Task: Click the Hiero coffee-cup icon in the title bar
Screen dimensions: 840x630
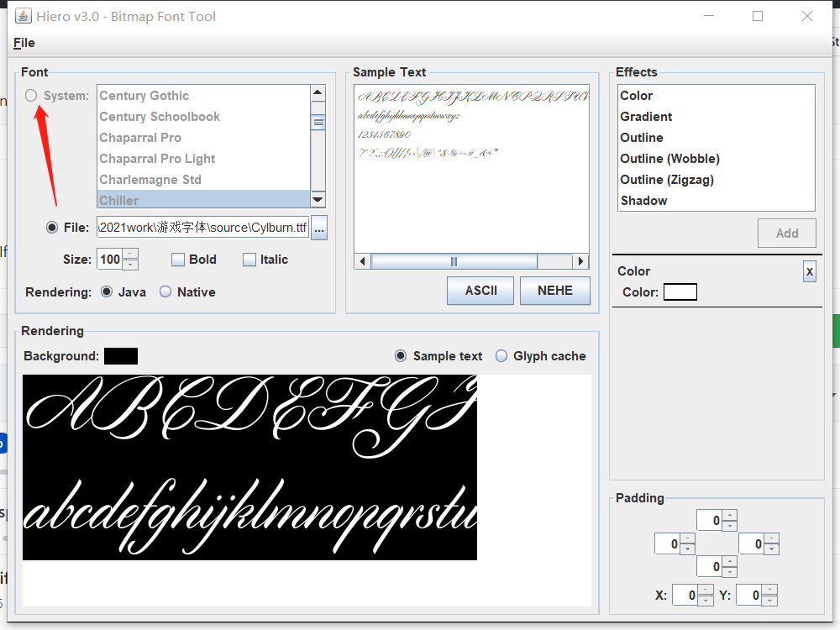Action: 23,15
